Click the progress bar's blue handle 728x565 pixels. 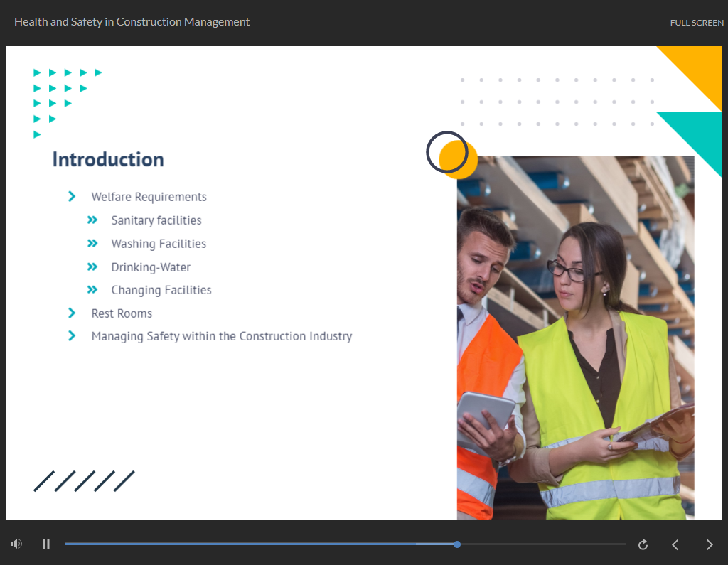click(457, 544)
